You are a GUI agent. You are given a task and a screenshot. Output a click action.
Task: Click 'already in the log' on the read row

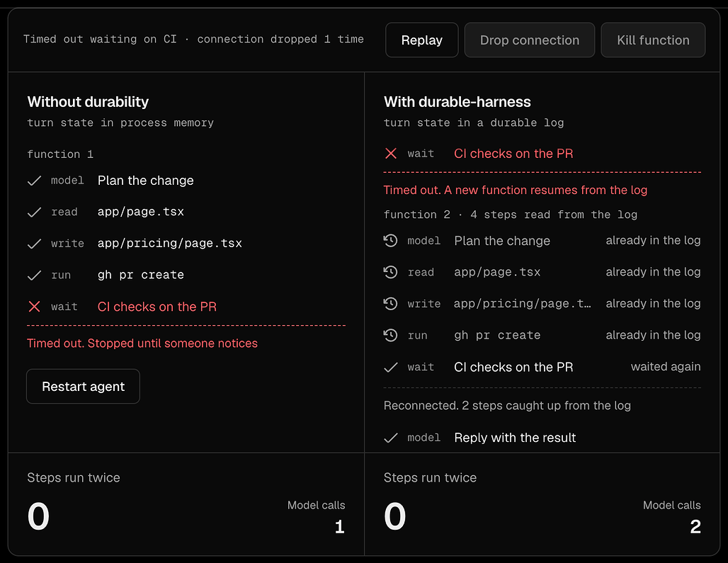click(653, 272)
